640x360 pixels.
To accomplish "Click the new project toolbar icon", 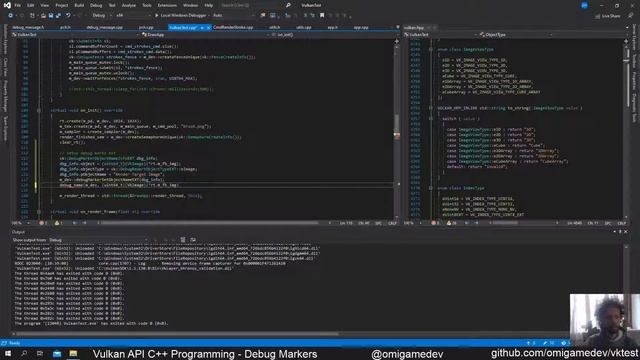I will coord(32,16).
